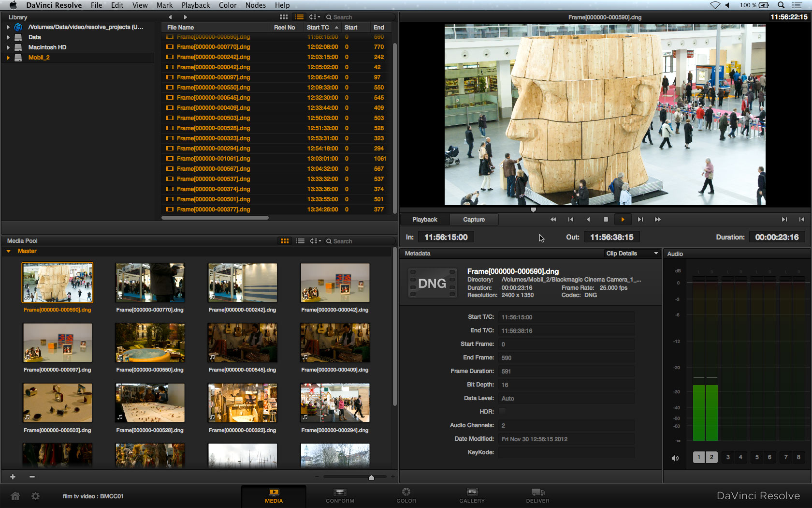Open the Deliver page
This screenshot has width=812, height=508.
(537, 495)
